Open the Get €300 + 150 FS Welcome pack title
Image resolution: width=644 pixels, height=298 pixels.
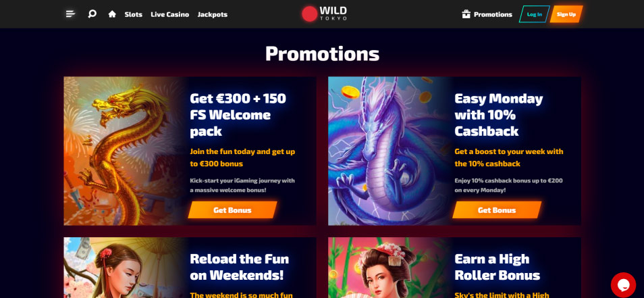pyautogui.click(x=238, y=115)
